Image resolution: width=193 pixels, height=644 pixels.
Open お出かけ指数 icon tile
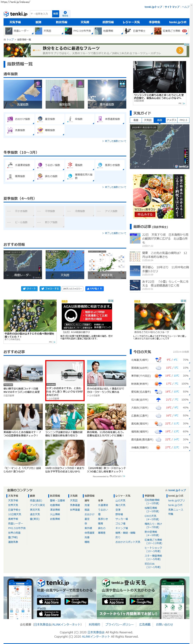(20, 119)
